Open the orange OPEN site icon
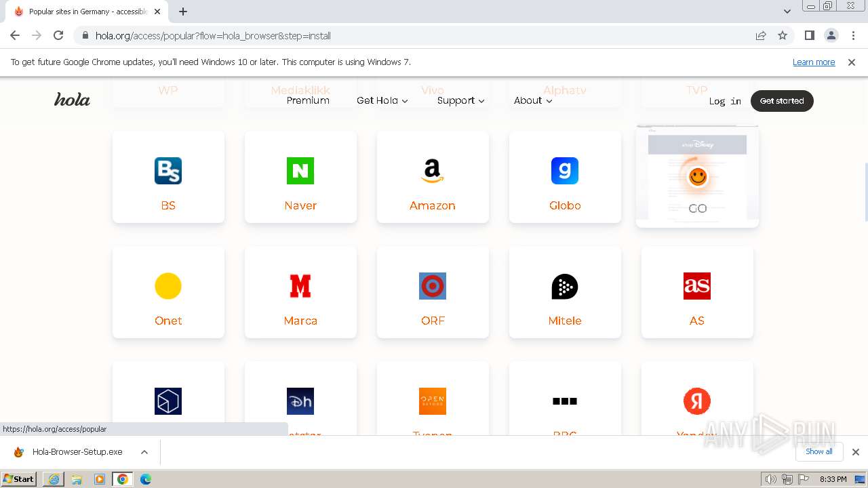868x488 pixels. 433,401
